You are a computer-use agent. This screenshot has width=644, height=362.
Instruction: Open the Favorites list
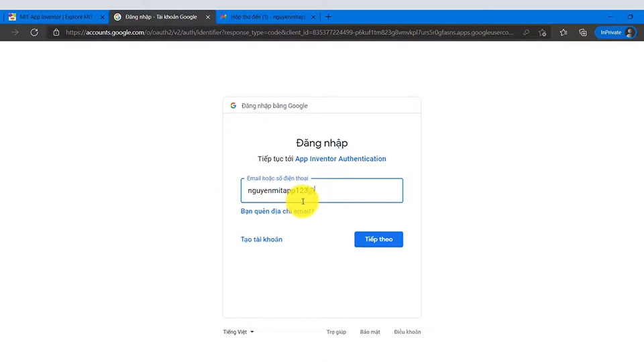click(563, 32)
